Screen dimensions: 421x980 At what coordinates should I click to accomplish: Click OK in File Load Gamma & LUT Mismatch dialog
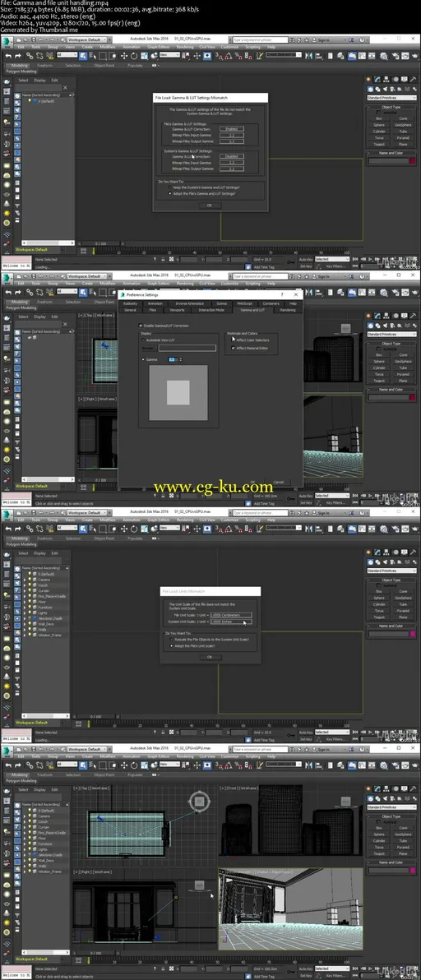coord(209,205)
